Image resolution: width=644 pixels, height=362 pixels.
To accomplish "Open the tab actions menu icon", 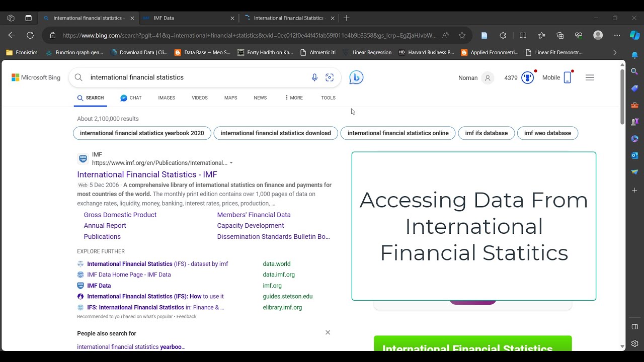I will [28, 18].
